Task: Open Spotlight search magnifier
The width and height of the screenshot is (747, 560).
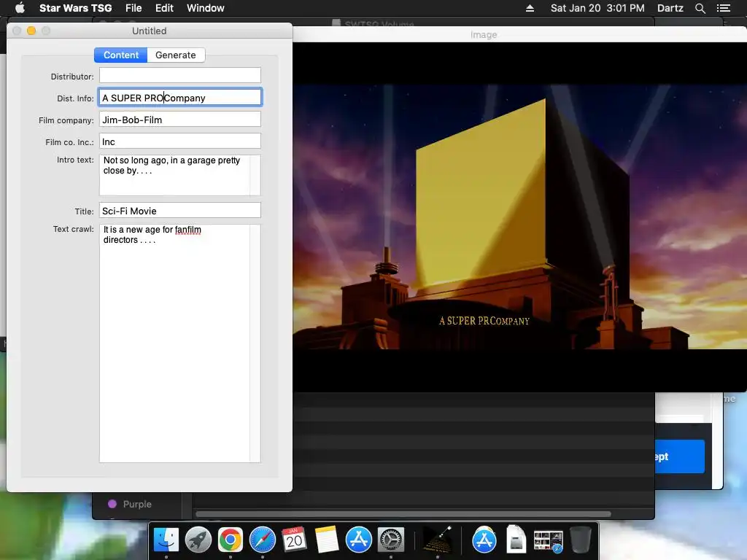Action: coord(700,8)
